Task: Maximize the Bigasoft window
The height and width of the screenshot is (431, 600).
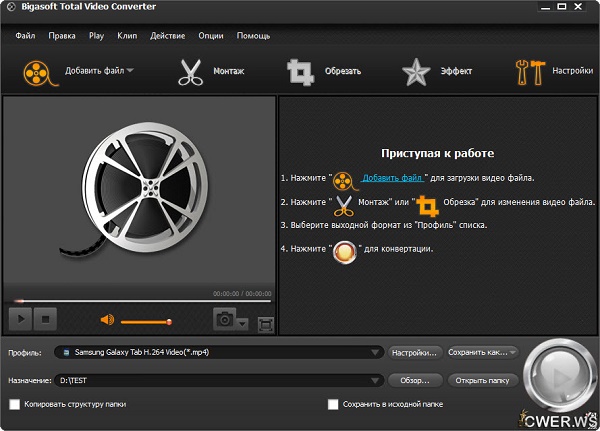Action: pos(562,7)
